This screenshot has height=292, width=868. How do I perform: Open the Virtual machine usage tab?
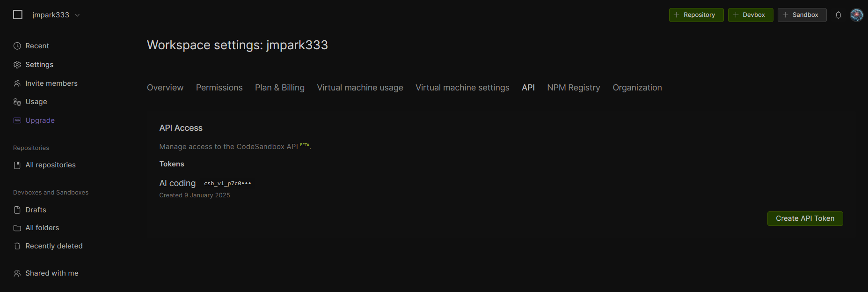click(x=360, y=88)
